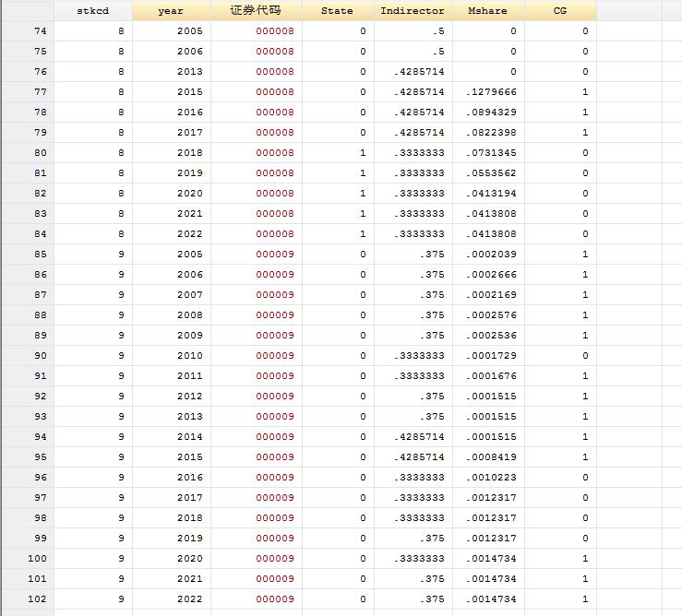682x616 pixels.
Task: Click year cell 2005 in row 85
Action: pos(172,254)
